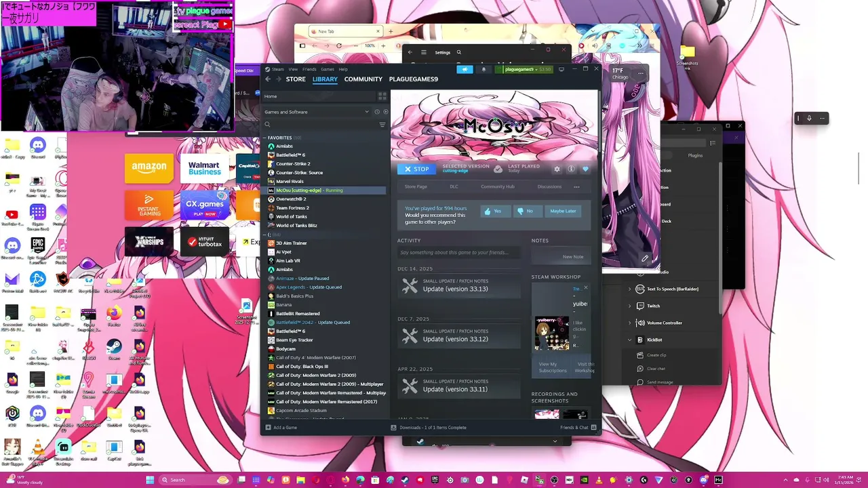868x488 pixels.
Task: Open Friends & Chat
Action: pyautogui.click(x=578, y=428)
